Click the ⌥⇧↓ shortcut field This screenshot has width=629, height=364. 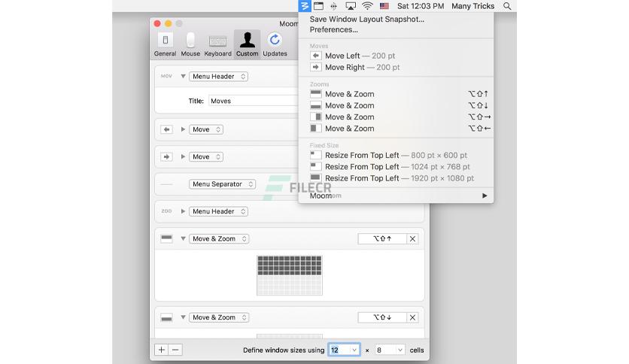(x=382, y=317)
